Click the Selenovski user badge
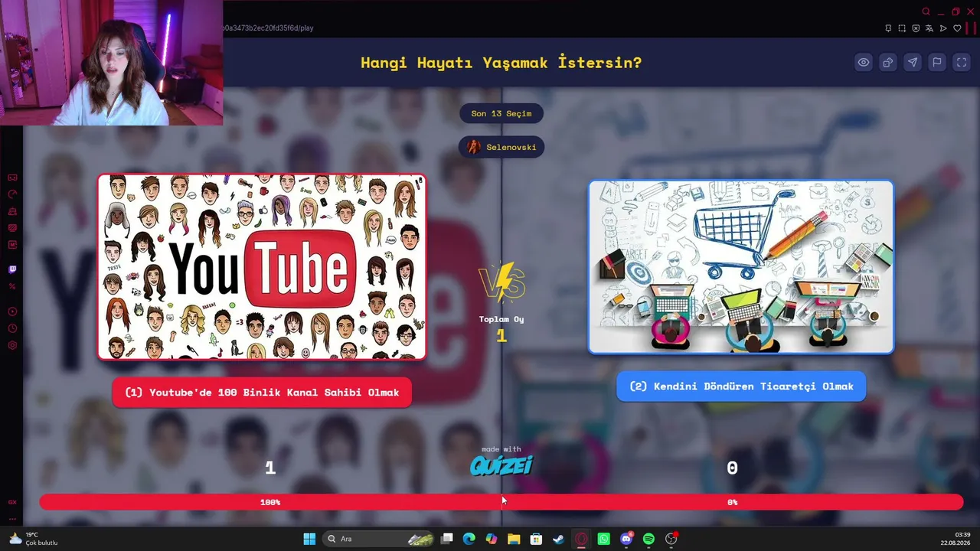The width and height of the screenshot is (980, 551). pos(501,147)
